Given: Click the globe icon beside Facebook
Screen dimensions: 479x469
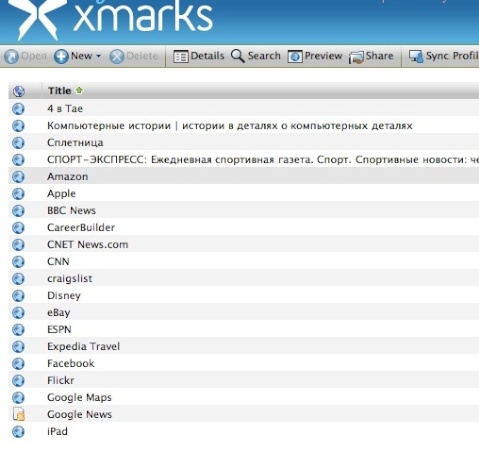Looking at the screenshot, I should [x=18, y=364].
